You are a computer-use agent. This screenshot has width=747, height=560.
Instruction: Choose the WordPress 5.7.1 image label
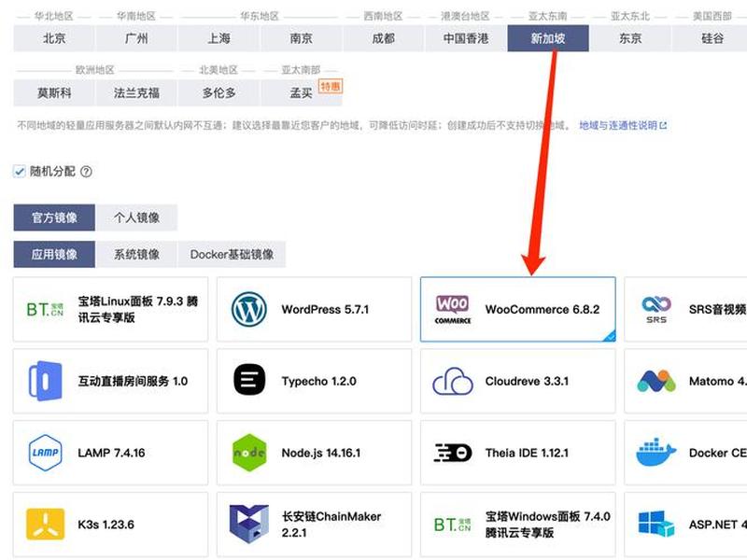coord(325,310)
